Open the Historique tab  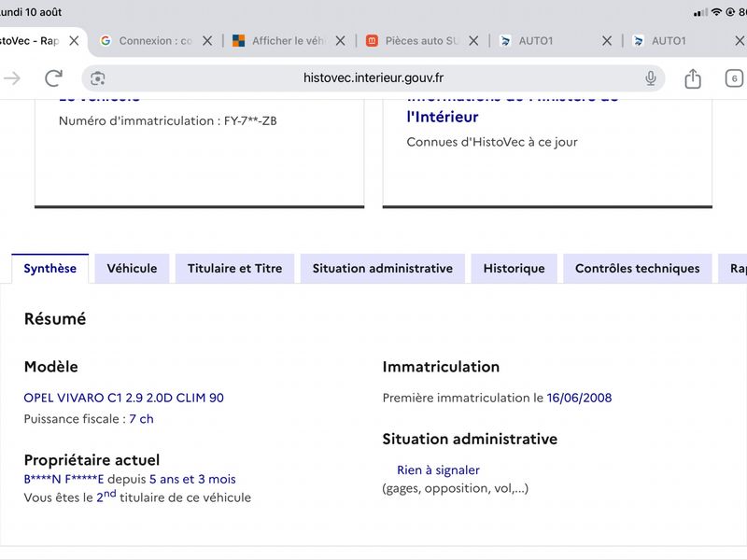[514, 269]
